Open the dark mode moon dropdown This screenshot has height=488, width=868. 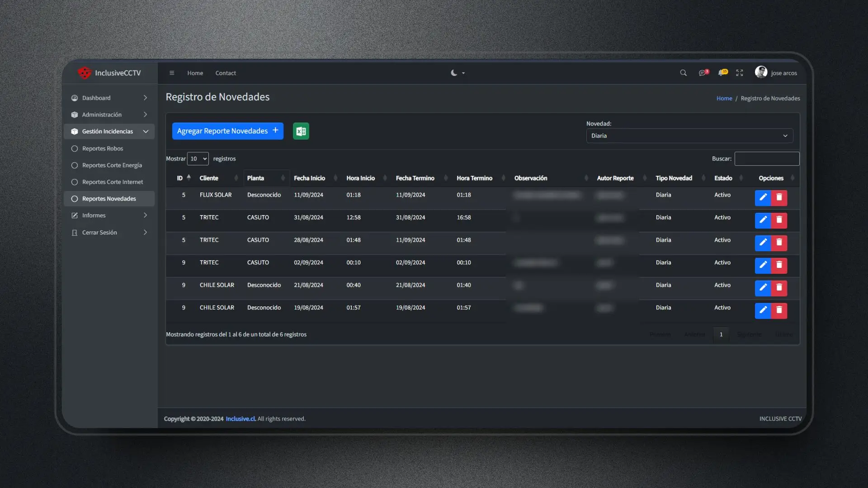click(x=458, y=73)
